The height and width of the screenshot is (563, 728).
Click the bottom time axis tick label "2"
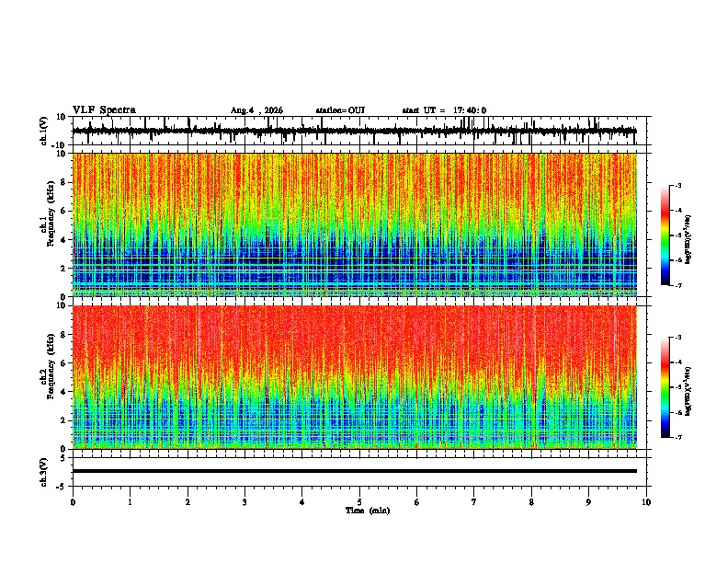188,502
